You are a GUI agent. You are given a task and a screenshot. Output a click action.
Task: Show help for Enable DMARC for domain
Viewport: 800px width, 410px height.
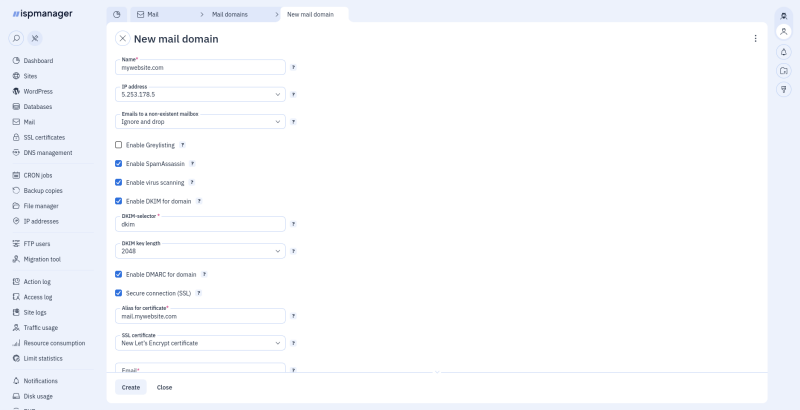point(204,274)
